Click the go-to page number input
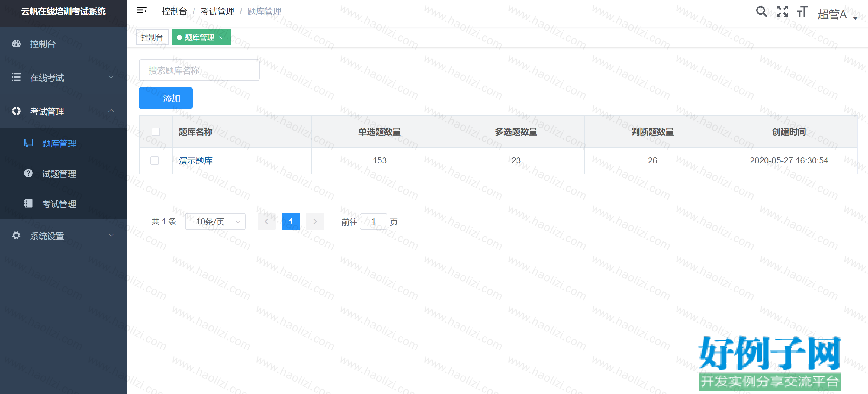Viewport: 868px width, 394px height. pyautogui.click(x=373, y=221)
